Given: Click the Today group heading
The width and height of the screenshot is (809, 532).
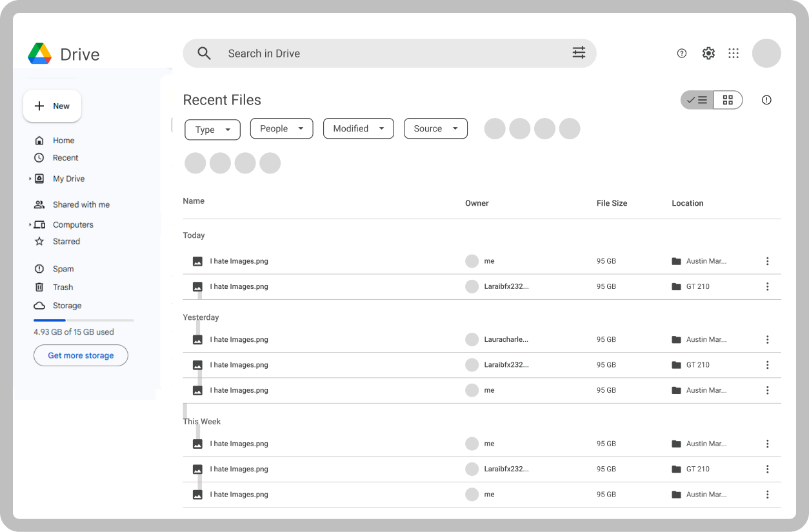Looking at the screenshot, I should (x=194, y=235).
